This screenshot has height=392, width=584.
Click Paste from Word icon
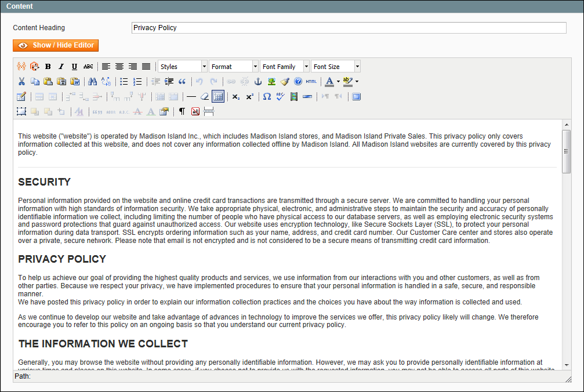pyautogui.click(x=75, y=81)
